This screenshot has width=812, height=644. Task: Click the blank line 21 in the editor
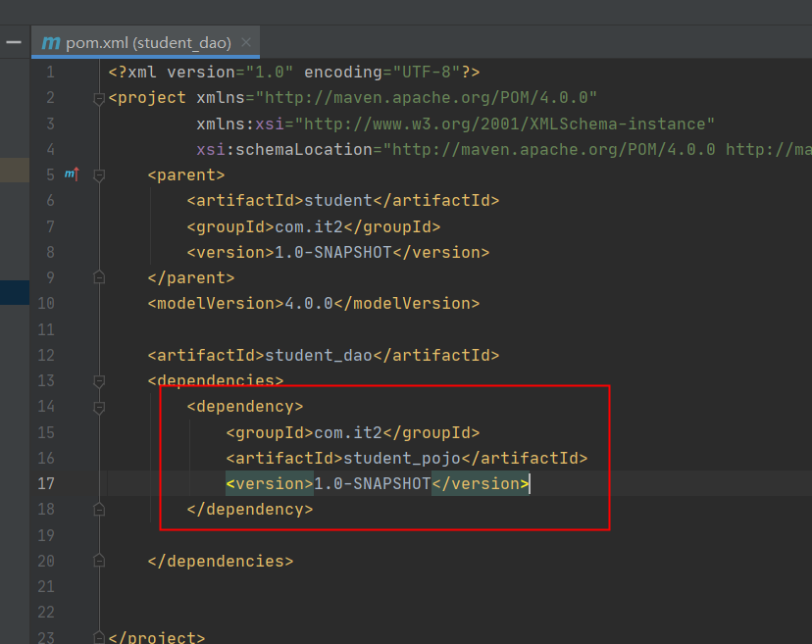click(456, 586)
